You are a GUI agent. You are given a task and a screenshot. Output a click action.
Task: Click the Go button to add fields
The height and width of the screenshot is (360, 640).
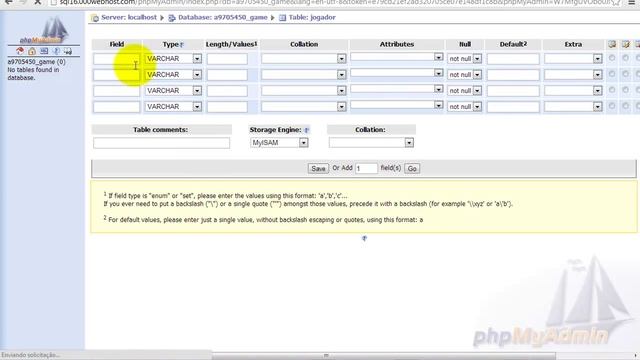pyautogui.click(x=412, y=169)
